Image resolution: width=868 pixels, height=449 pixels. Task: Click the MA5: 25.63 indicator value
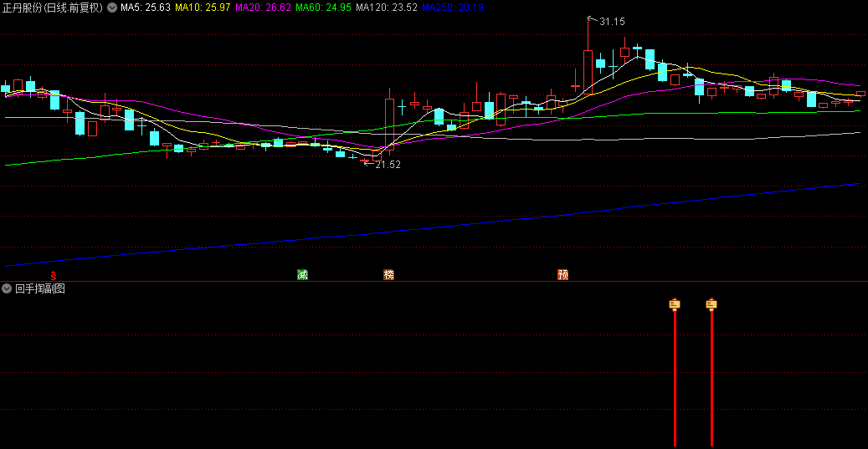coord(145,8)
